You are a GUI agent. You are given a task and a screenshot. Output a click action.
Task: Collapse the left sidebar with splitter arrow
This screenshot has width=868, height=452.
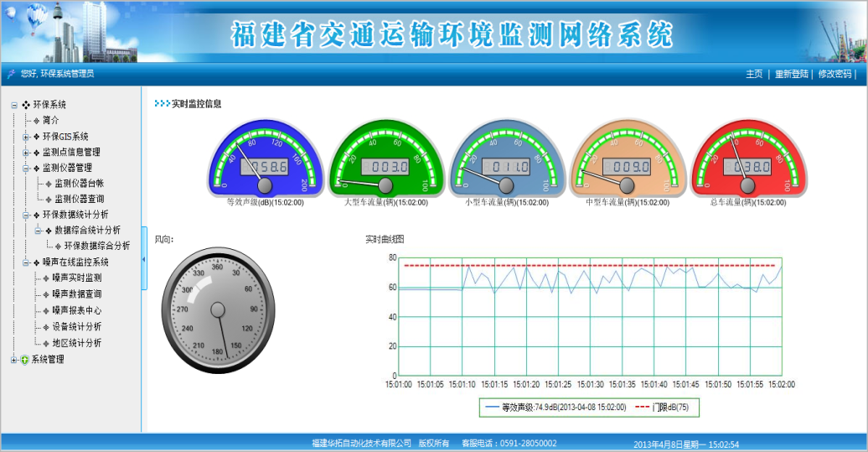pos(144,258)
